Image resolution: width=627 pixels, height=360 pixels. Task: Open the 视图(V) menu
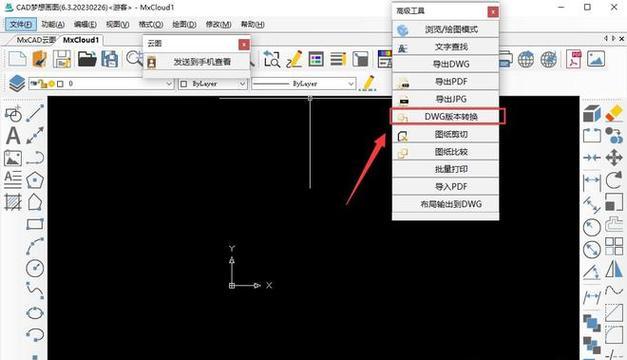118,24
